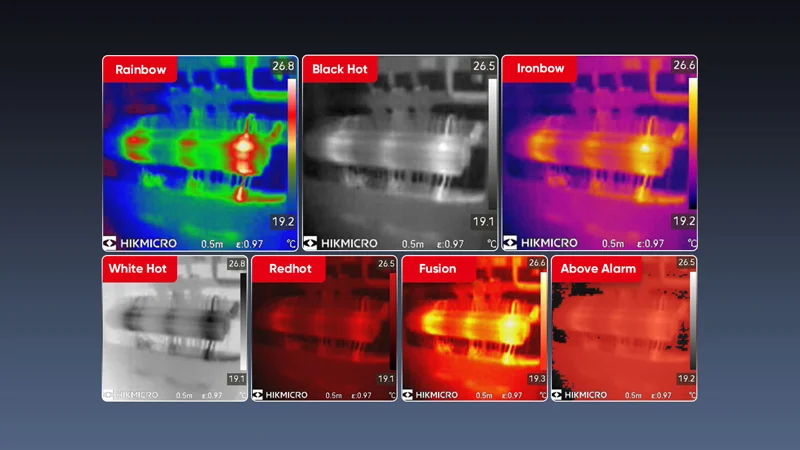Click the °C unit in Ironbow image
This screenshot has width=800, height=450.
[x=692, y=243]
